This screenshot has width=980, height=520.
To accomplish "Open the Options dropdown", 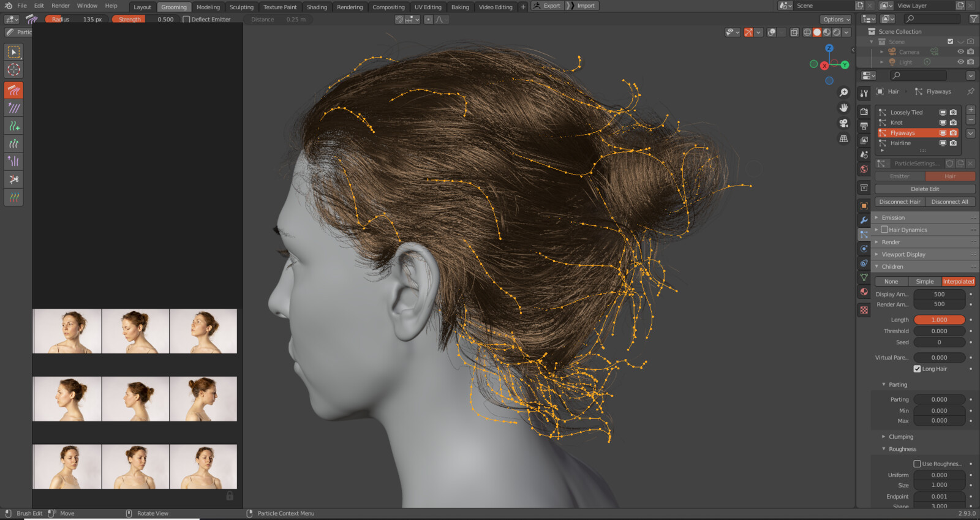I will click(836, 20).
